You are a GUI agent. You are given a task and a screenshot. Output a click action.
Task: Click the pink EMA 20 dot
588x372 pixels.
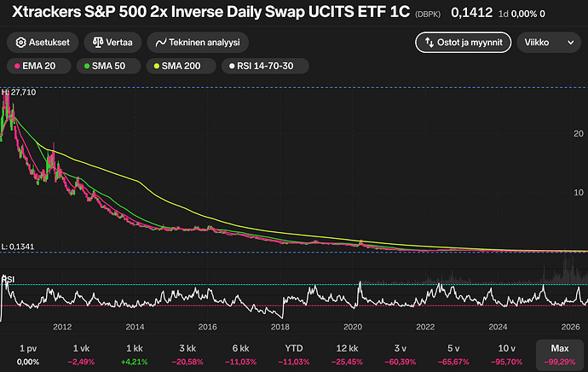(x=17, y=66)
